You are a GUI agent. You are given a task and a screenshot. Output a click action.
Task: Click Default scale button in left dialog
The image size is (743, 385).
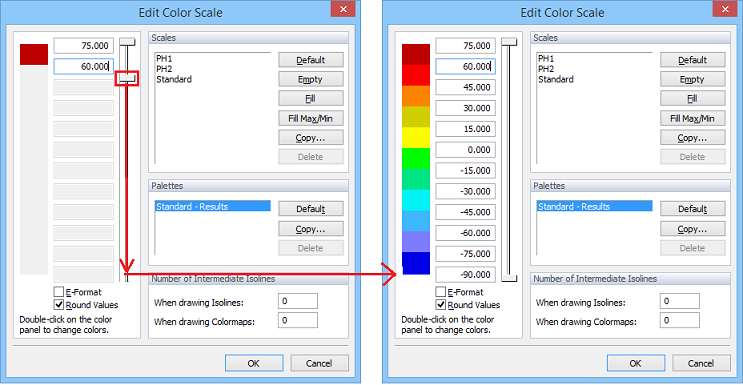tap(311, 60)
